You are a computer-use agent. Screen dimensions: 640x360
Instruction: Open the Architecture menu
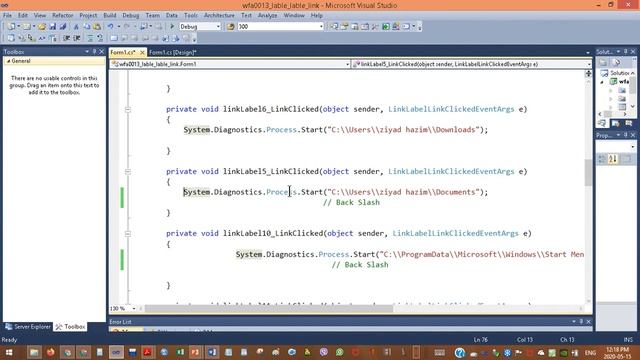(x=219, y=16)
